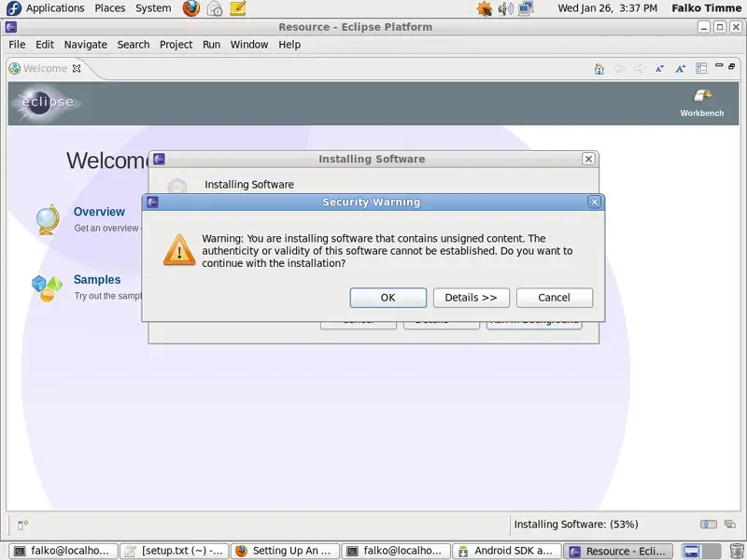The height and width of the screenshot is (560, 747).
Task: Expand Details >> in Security Warning
Action: click(471, 298)
